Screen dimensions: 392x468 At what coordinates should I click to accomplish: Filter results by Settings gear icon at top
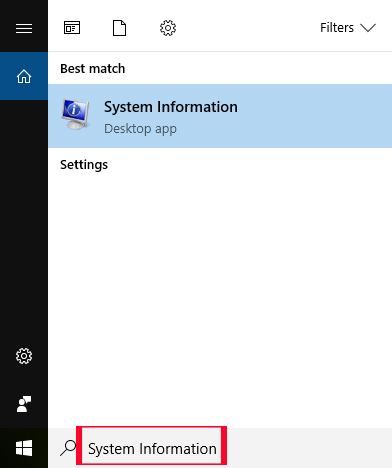point(168,28)
